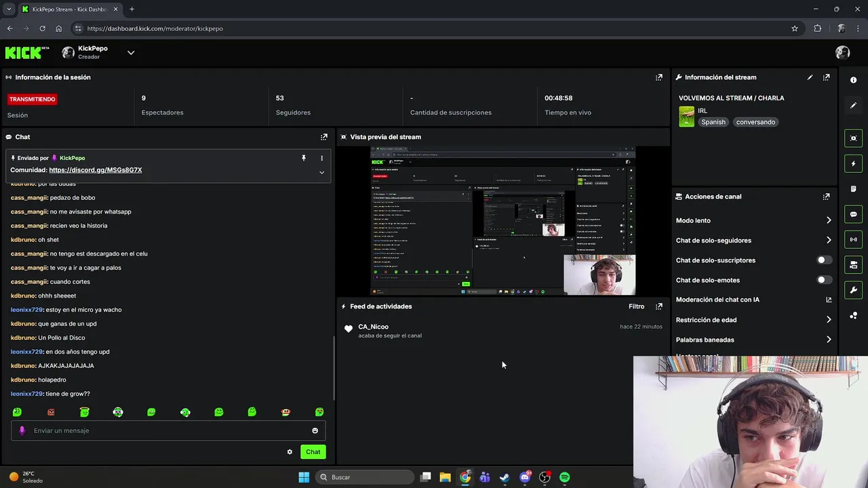Toggle the broadcast signal sidebar icon

pos(853,239)
